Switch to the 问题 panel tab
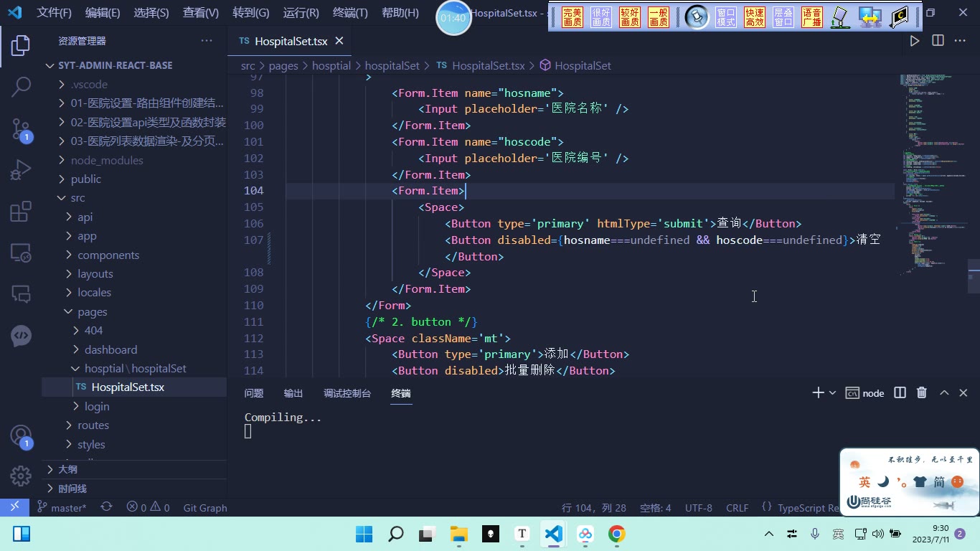This screenshot has width=980, height=551. click(x=254, y=393)
